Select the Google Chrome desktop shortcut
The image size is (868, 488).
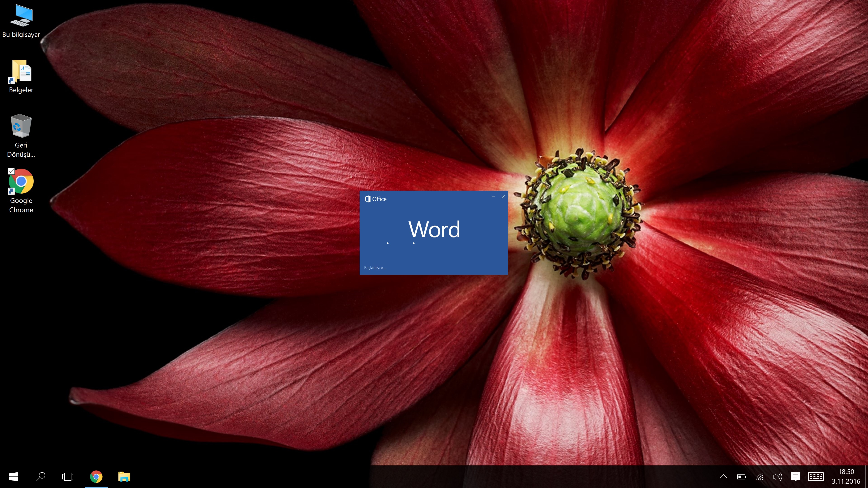point(21,191)
